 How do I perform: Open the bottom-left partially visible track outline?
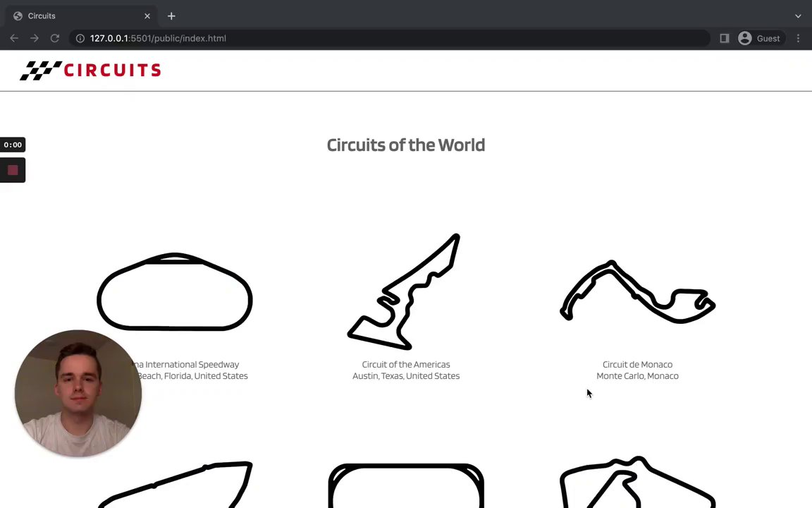tap(175, 485)
